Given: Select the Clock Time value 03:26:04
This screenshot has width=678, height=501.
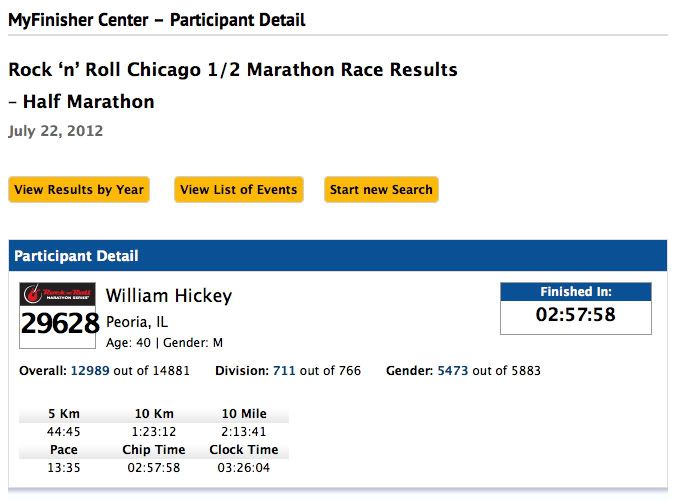Looking at the screenshot, I should pos(244,468).
